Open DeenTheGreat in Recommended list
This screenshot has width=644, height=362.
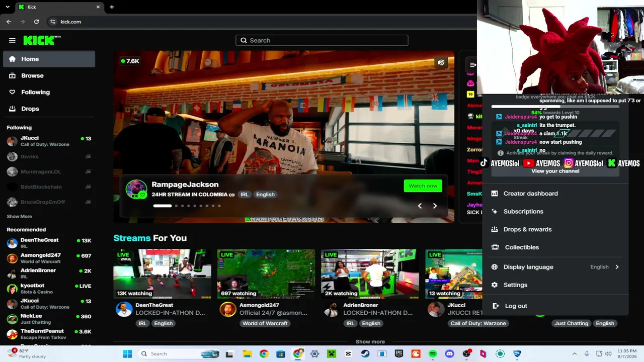tap(49, 243)
